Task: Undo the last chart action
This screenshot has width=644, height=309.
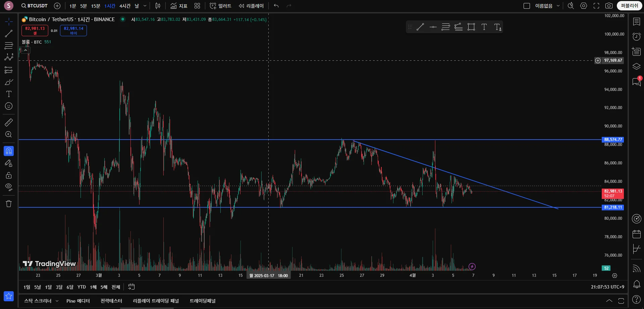Action: click(276, 6)
